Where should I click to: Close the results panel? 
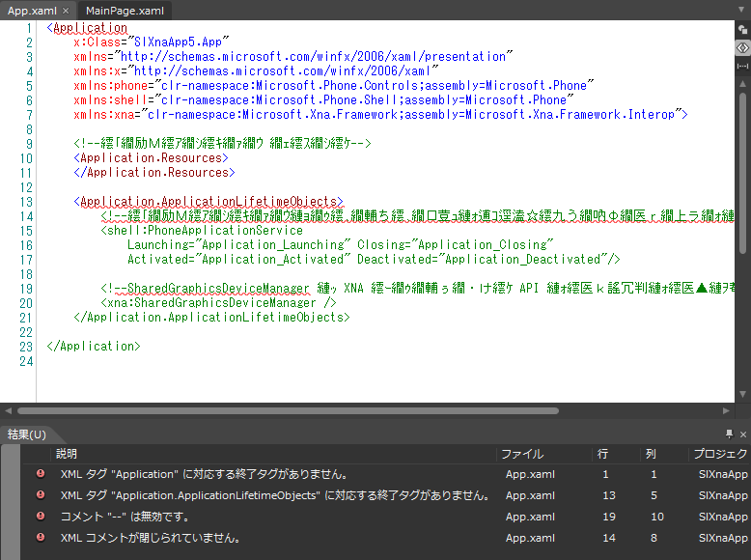coord(743,434)
